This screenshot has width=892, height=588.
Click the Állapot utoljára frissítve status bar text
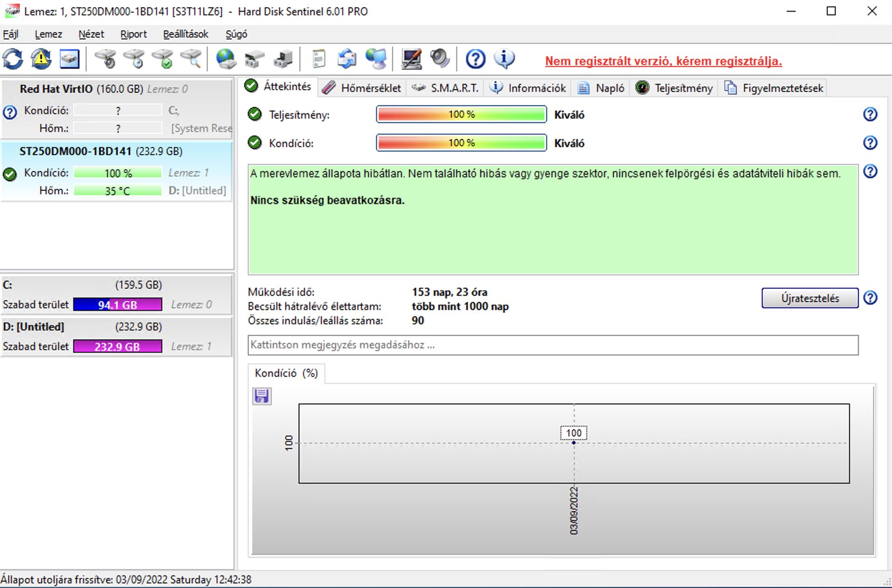tap(126, 580)
